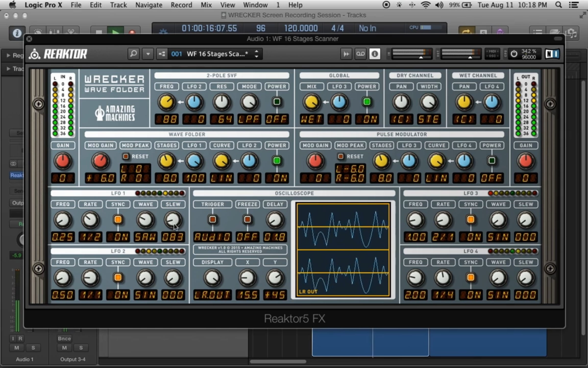
Task: Open the Edit menu
Action: pyautogui.click(x=96, y=5)
